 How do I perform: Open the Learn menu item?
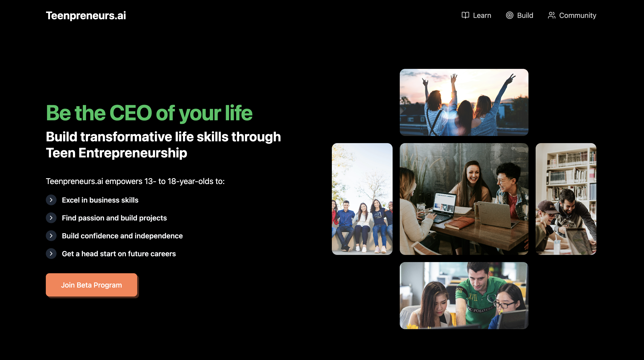coord(482,15)
